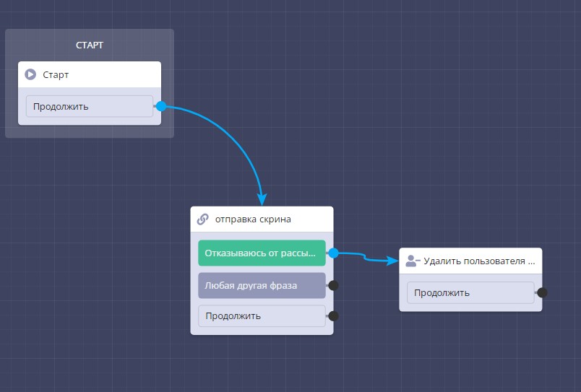Viewport: 581px width, 392px height.
Task: Select the Старт node header
Action: click(x=90, y=74)
